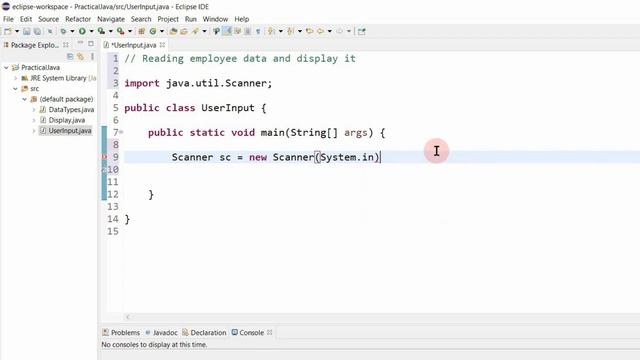Screen dimensions: 640x360
Task: Close the UserInput.java editor tab
Action: coord(162,45)
